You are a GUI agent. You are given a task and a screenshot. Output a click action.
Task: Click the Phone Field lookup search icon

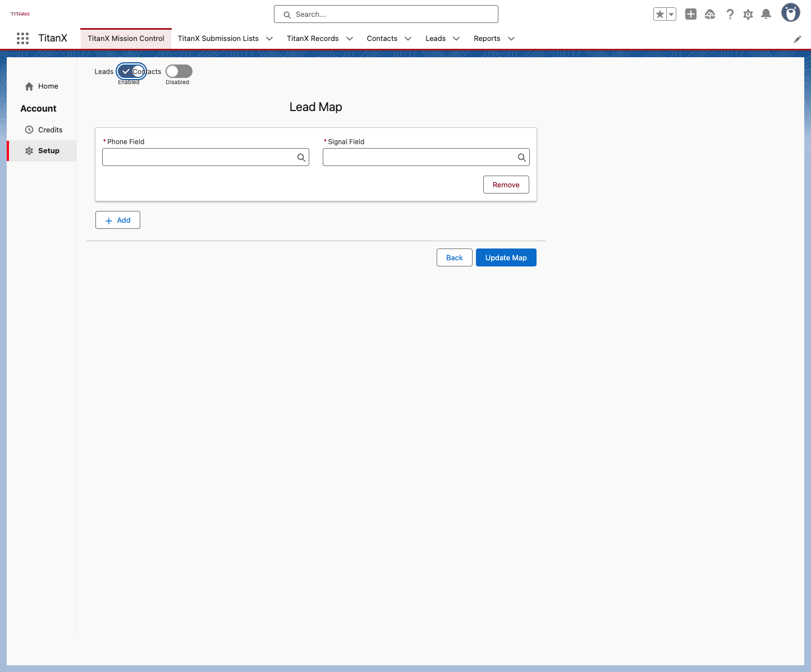click(301, 158)
